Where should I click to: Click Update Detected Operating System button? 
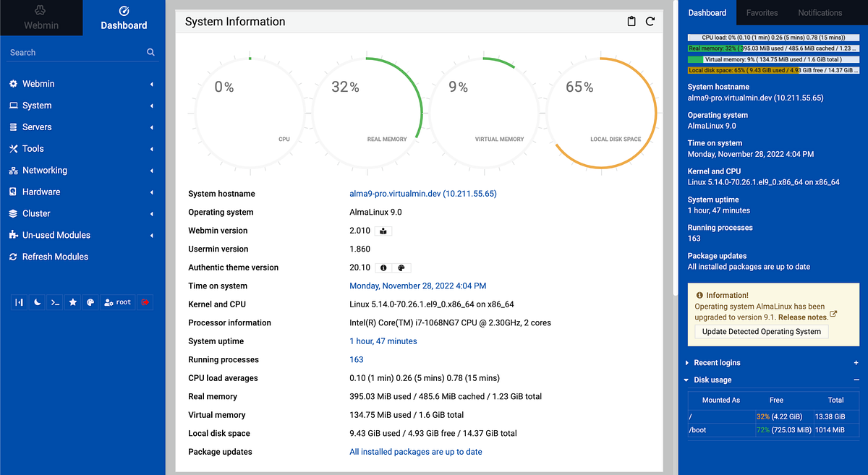[x=760, y=331]
